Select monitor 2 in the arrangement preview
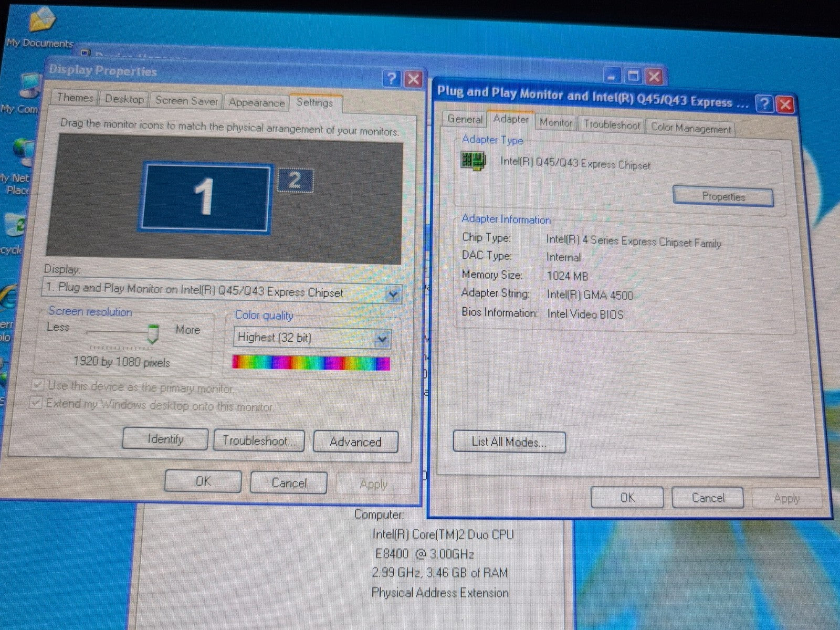This screenshot has width=840, height=630. pos(295,181)
